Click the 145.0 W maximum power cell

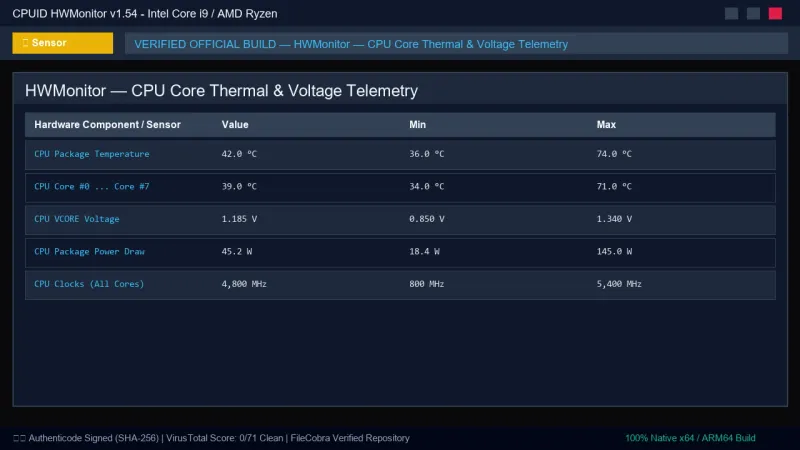(x=614, y=252)
